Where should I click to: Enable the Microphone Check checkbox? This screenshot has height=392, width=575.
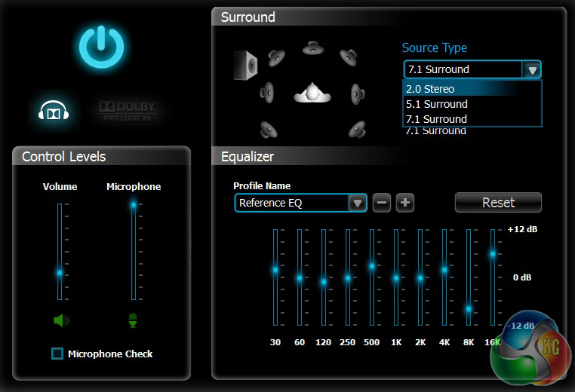[57, 354]
